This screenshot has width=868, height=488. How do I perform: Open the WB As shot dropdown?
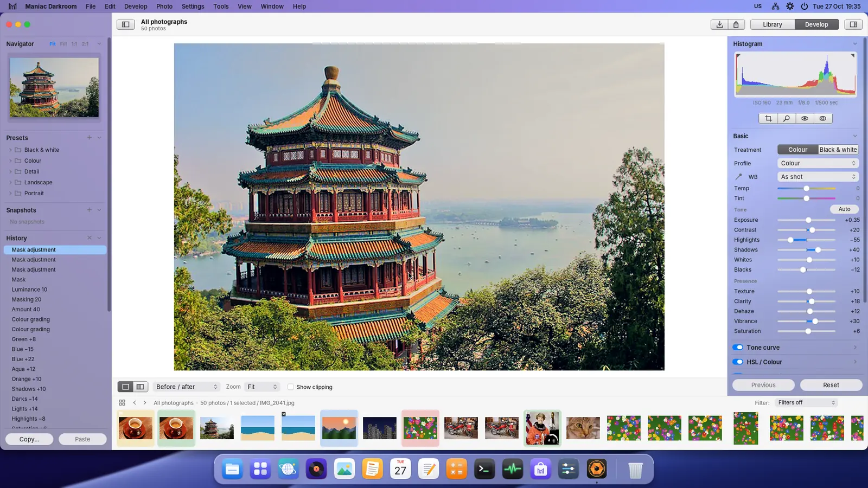tap(818, 177)
